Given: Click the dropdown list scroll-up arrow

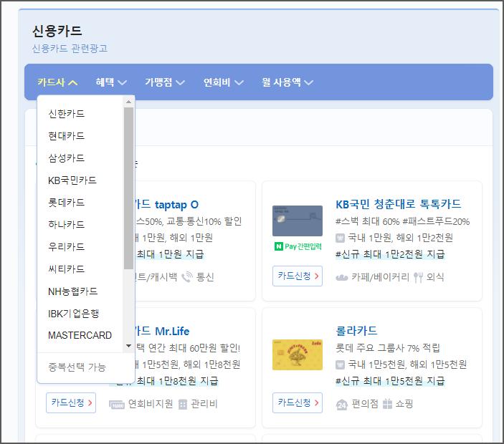Looking at the screenshot, I should 128,102.
